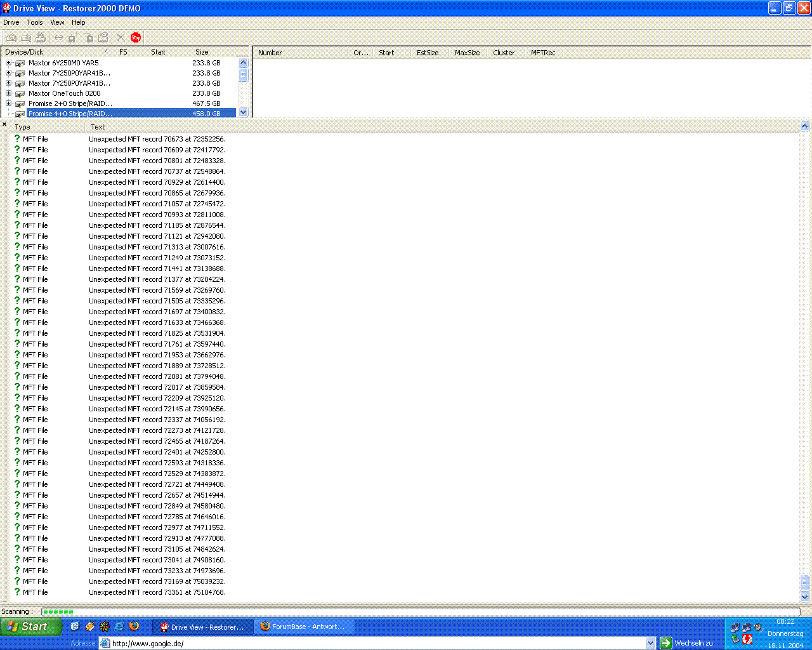Click lightning bolt quick launch icon

90,626
